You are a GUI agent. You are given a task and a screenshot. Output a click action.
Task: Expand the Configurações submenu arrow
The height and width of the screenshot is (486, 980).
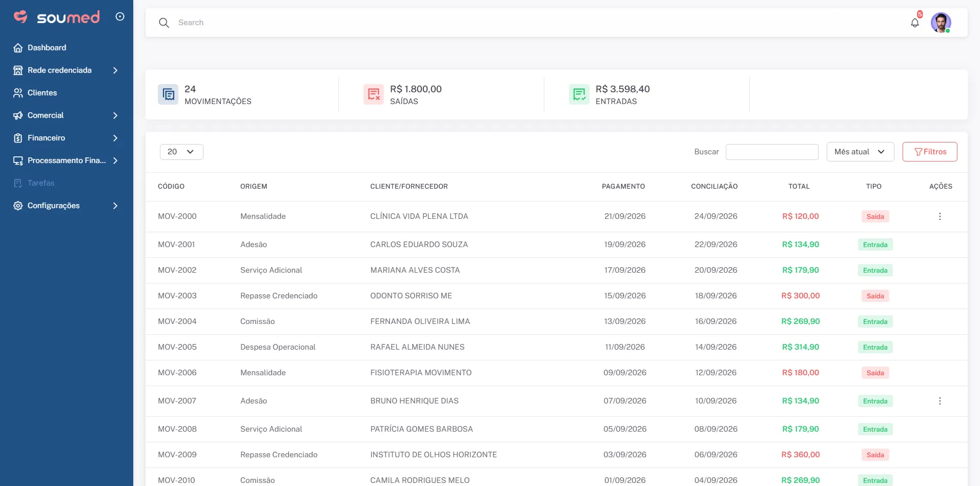click(115, 206)
